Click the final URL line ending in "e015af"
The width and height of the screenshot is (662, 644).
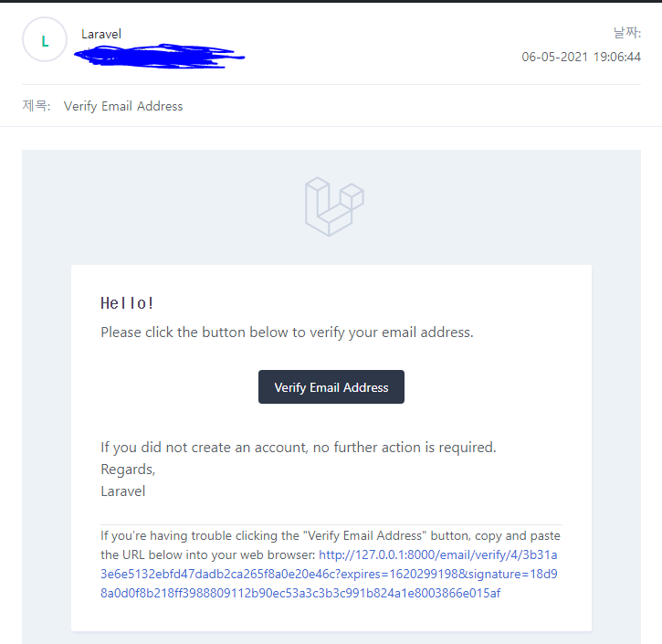click(300, 593)
